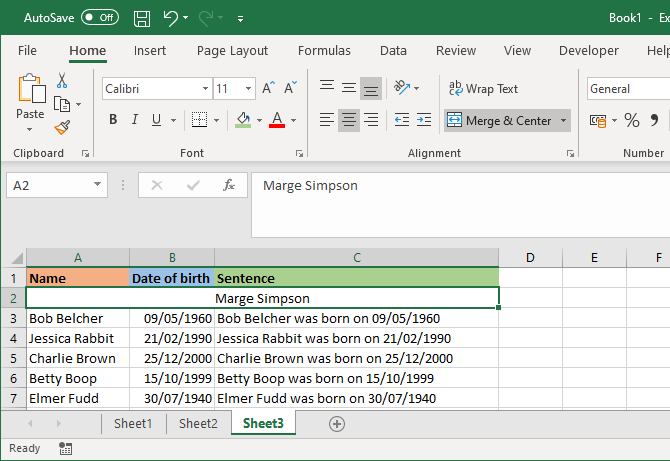Click the Comma Style icon
The width and height of the screenshot is (670, 461).
coord(654,120)
